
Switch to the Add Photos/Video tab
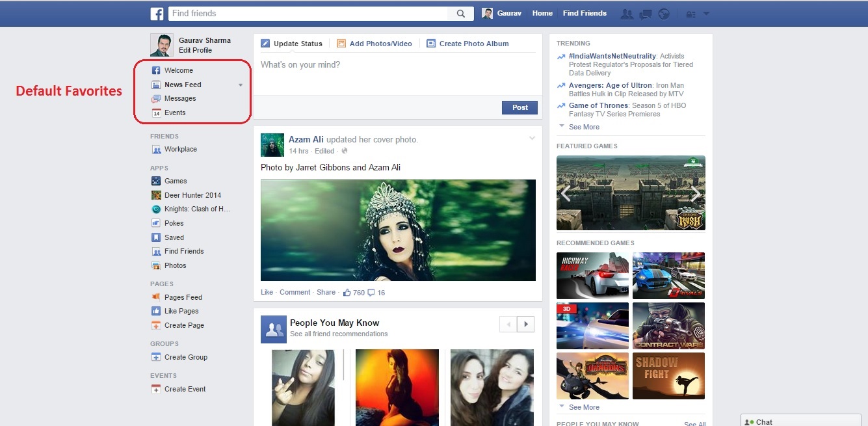[x=375, y=44]
